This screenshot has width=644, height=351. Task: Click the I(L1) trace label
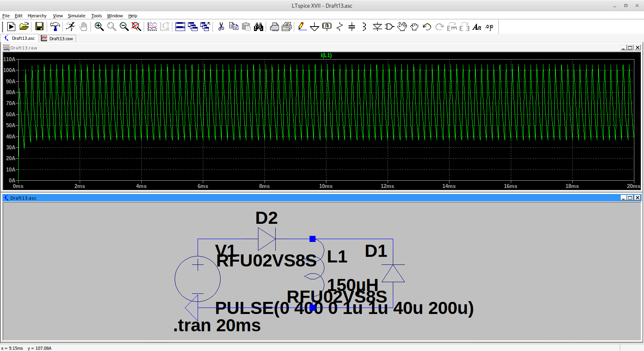pos(326,56)
